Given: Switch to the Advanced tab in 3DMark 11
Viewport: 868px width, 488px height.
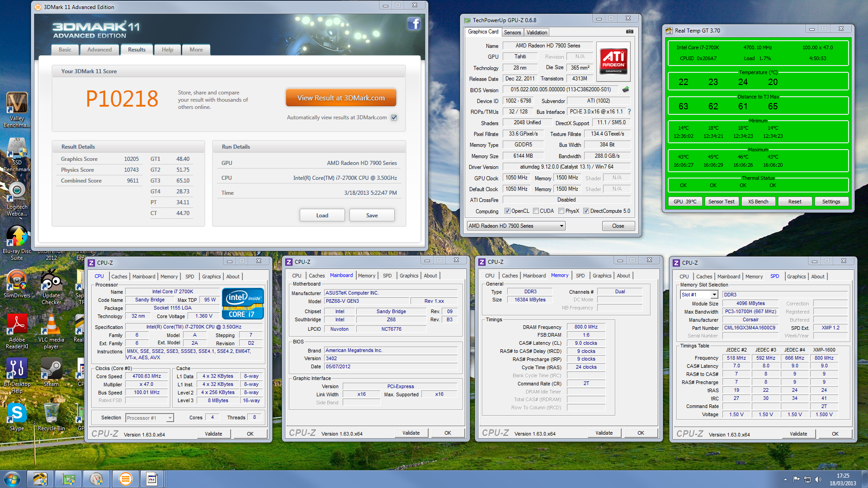Looking at the screenshot, I should [99, 50].
